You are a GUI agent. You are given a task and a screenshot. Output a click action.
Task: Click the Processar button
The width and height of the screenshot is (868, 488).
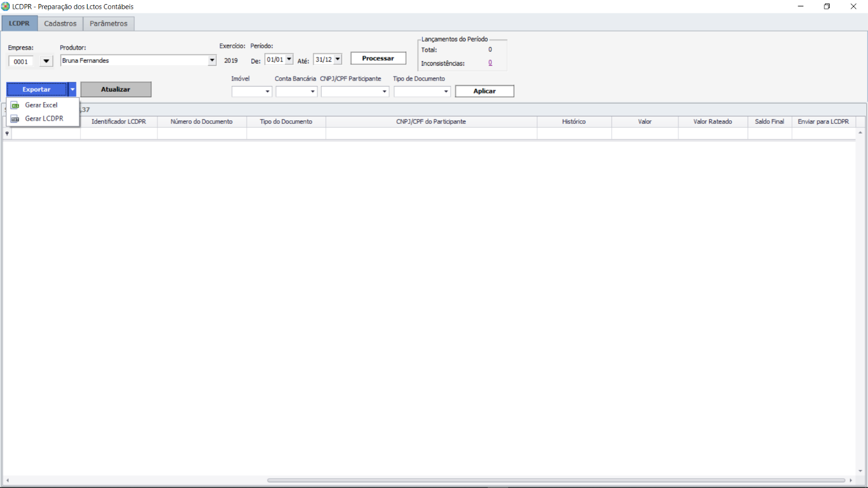click(378, 58)
